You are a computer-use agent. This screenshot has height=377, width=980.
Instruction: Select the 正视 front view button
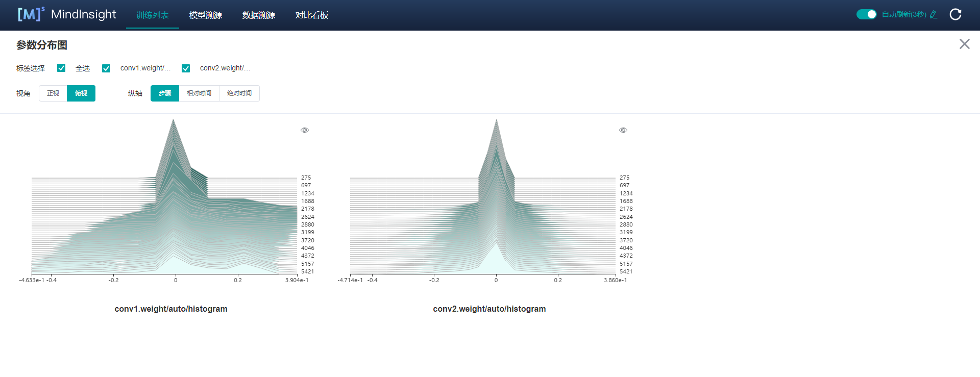tap(53, 93)
